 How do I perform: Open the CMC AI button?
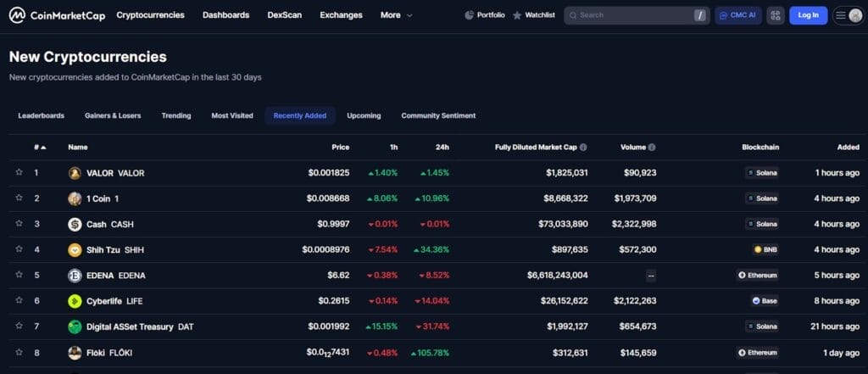(x=737, y=15)
